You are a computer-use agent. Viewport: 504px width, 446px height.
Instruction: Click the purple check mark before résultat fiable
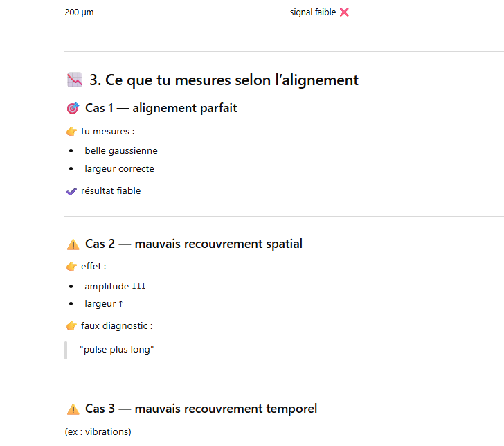click(71, 191)
